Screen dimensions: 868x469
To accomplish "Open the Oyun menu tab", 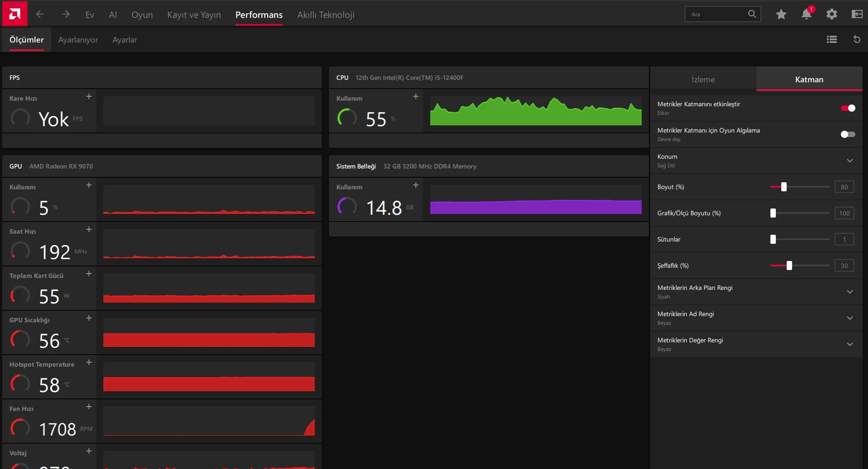I will tap(142, 14).
